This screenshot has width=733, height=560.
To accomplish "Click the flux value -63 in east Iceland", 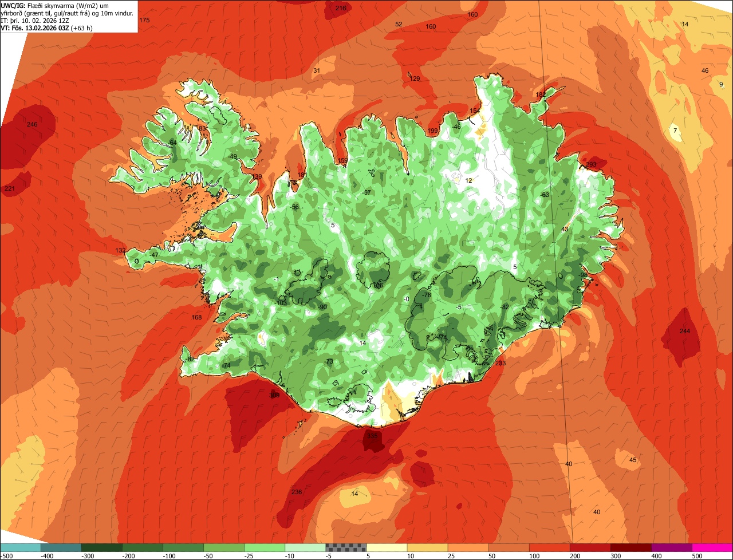I will tap(545, 195).
